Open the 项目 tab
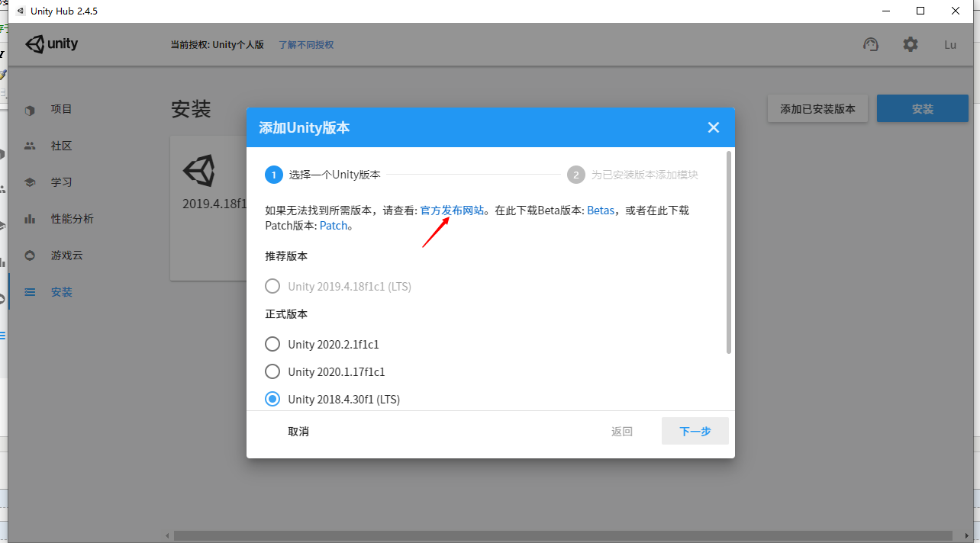Viewport: 980px width, 543px height. click(62, 109)
